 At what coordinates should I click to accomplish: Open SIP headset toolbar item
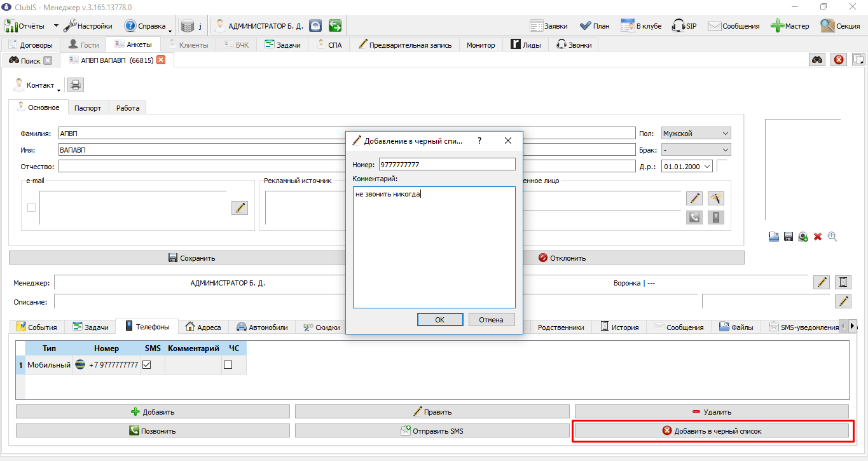[685, 26]
